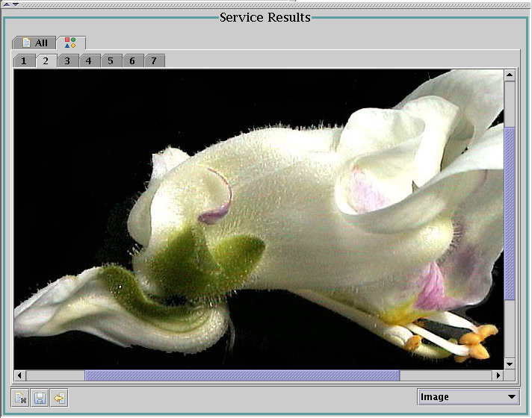Image resolution: width=532 pixels, height=418 pixels.
Task: Collapse panel with top-left up arrow
Action: [6, 3]
